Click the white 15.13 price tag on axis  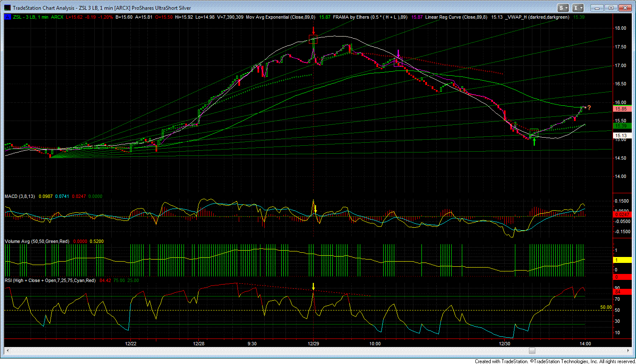coord(622,135)
